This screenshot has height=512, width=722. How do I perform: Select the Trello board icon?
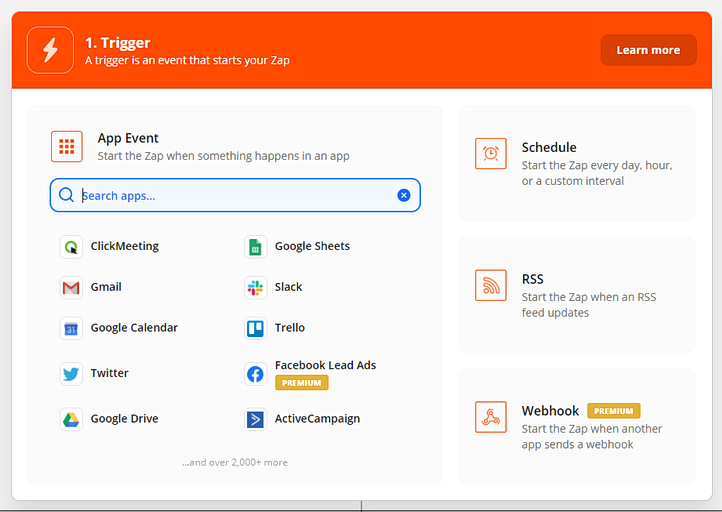pos(255,329)
